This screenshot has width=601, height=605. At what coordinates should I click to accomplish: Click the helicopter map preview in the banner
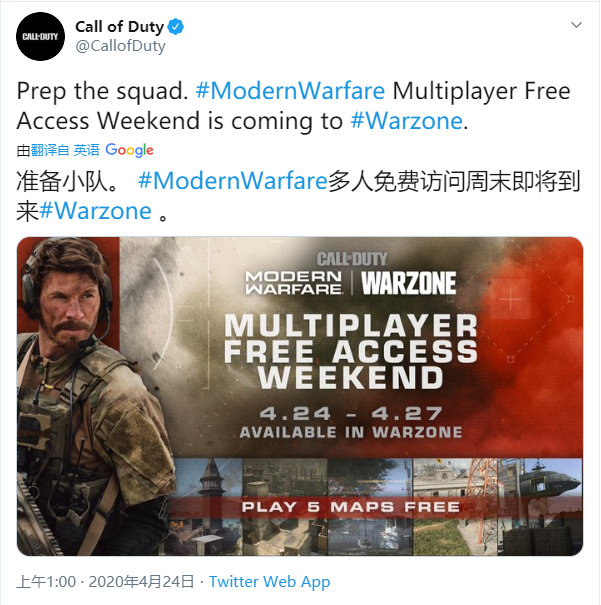(x=540, y=507)
